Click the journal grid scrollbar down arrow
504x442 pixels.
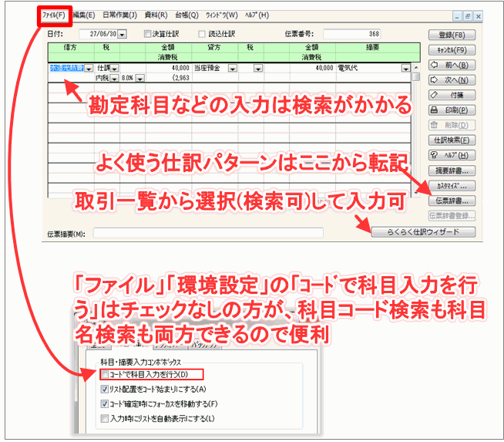pyautogui.click(x=416, y=193)
